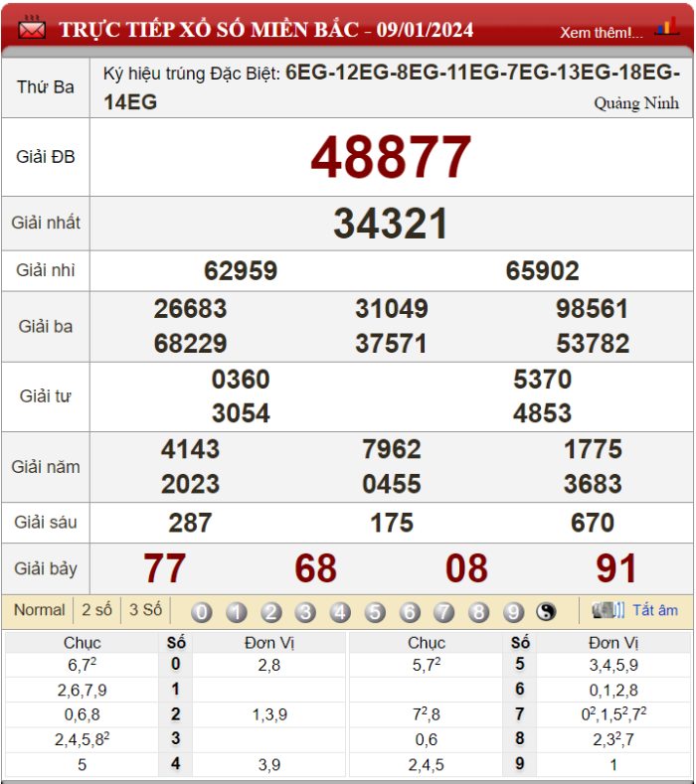Click third prize number 31049
Screen dimensions: 696x784
point(392,308)
